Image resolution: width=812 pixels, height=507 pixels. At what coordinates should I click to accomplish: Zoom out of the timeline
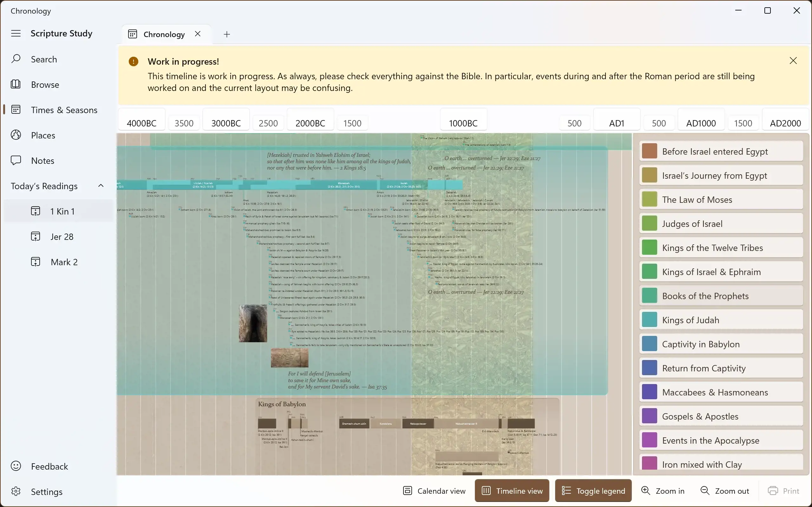click(724, 491)
